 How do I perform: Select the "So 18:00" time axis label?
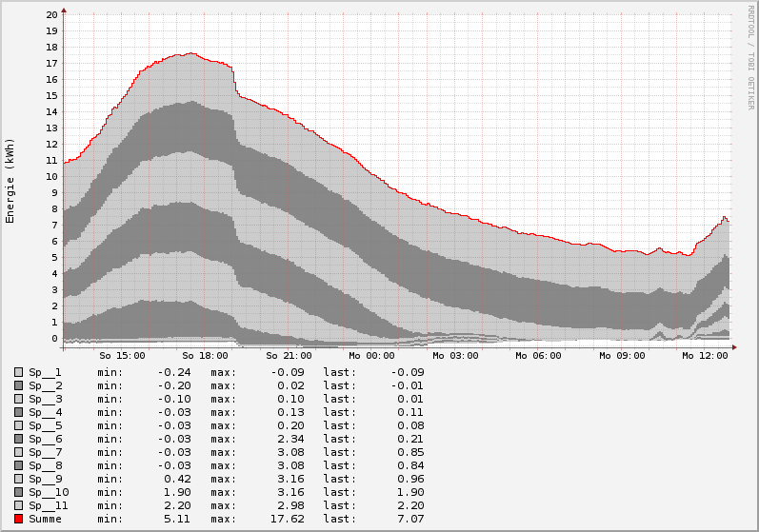pyautogui.click(x=205, y=355)
